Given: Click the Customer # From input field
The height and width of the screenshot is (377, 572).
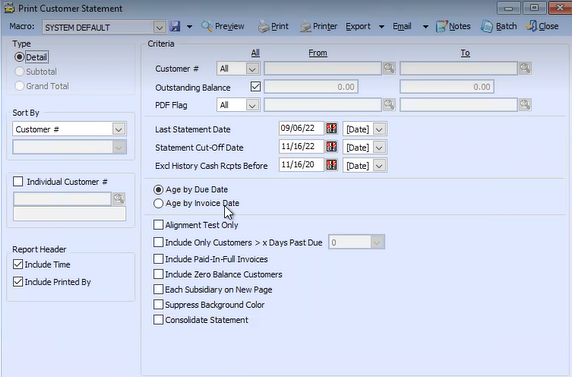Looking at the screenshot, I should pos(323,68).
